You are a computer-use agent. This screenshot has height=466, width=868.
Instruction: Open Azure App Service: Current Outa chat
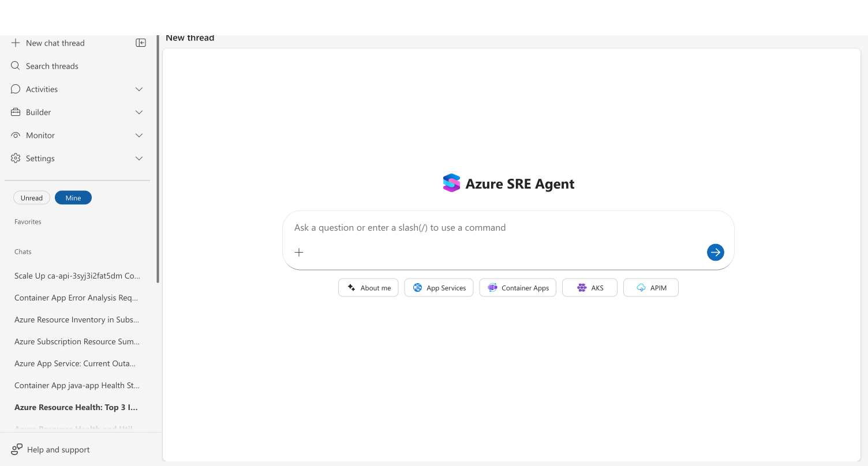point(75,363)
